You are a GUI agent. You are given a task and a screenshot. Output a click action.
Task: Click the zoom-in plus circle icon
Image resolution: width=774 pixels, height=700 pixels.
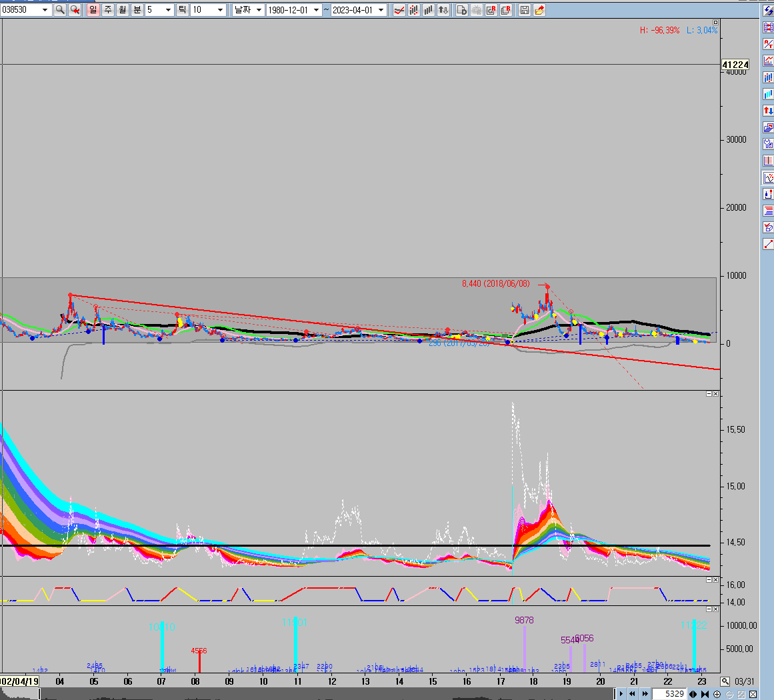717,694
